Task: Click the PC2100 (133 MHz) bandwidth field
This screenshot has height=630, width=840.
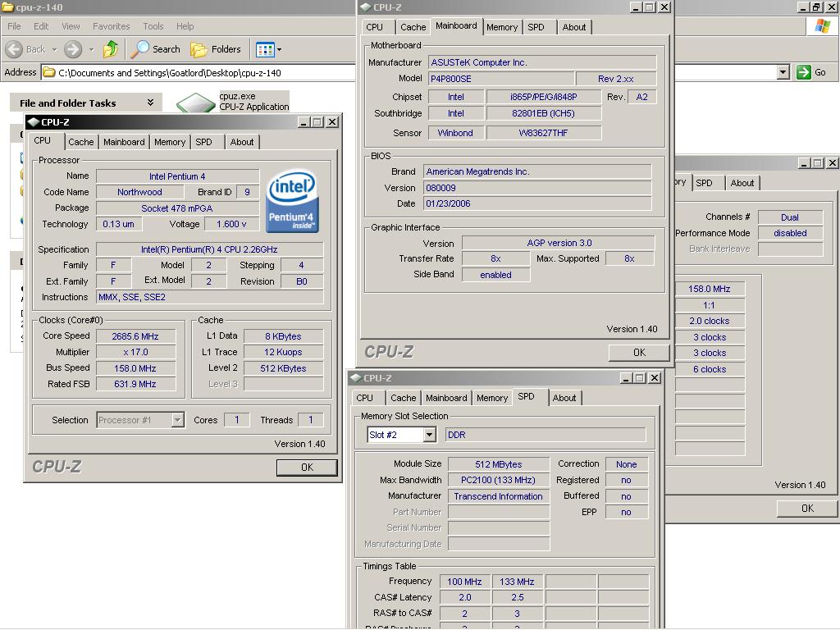Action: coord(499,480)
